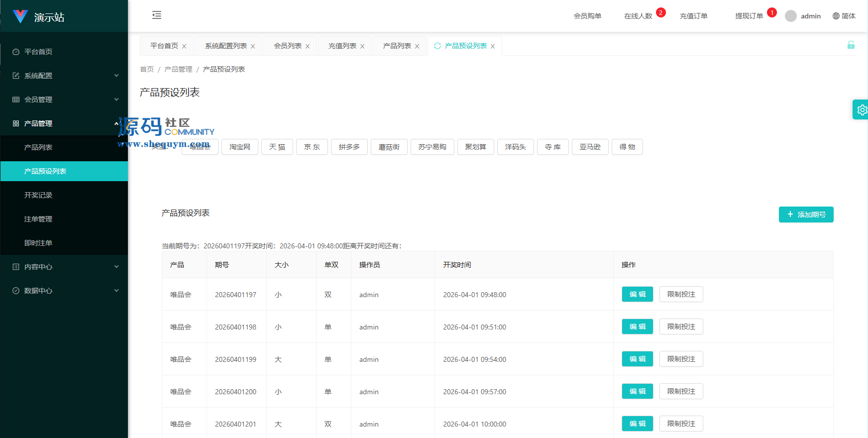
Task: Open the settings gear panel
Action: click(x=862, y=110)
